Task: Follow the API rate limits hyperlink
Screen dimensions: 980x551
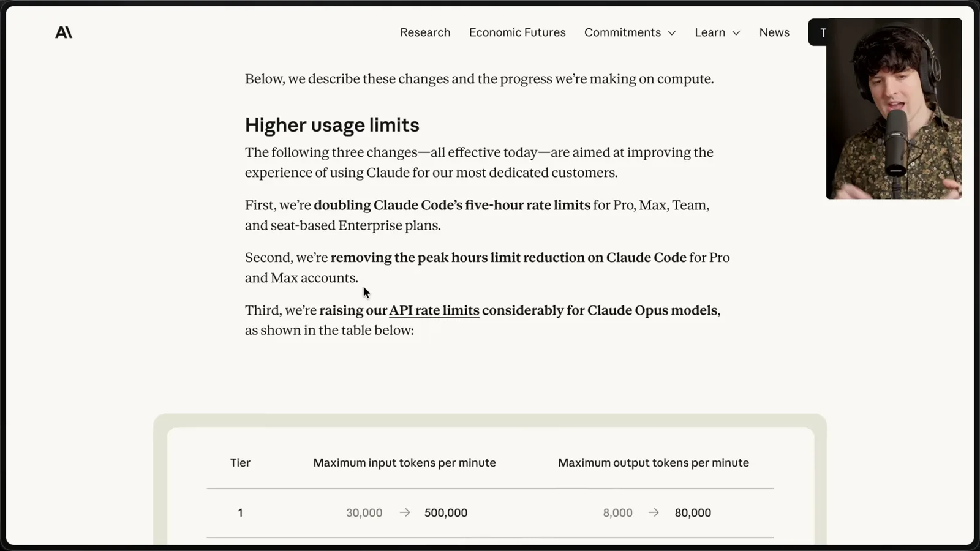Action: [x=434, y=310]
